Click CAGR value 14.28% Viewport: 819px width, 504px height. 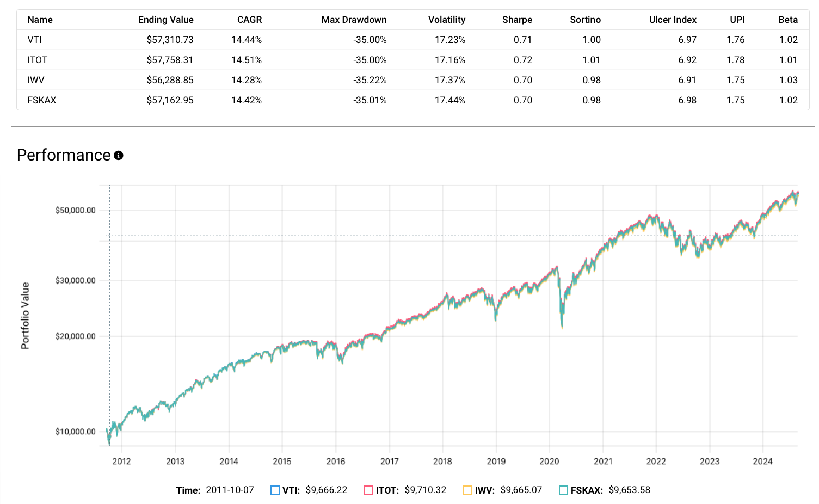pos(247,80)
